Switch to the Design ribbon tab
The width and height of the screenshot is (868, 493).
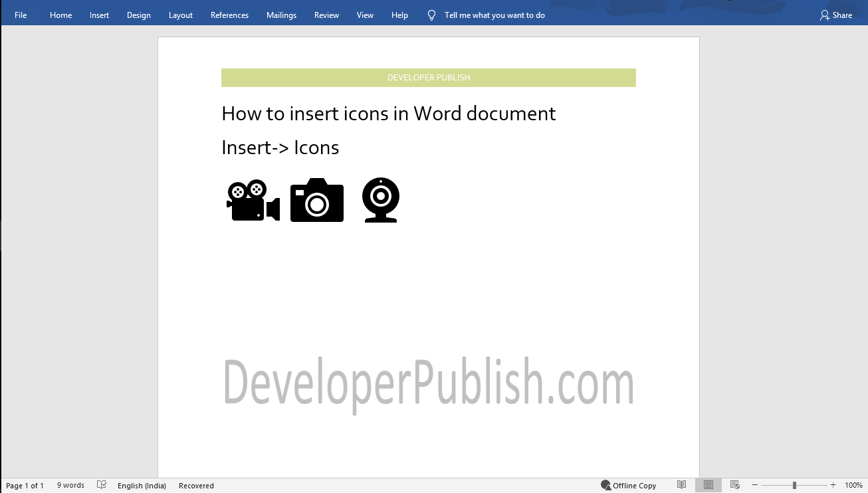[x=138, y=14]
